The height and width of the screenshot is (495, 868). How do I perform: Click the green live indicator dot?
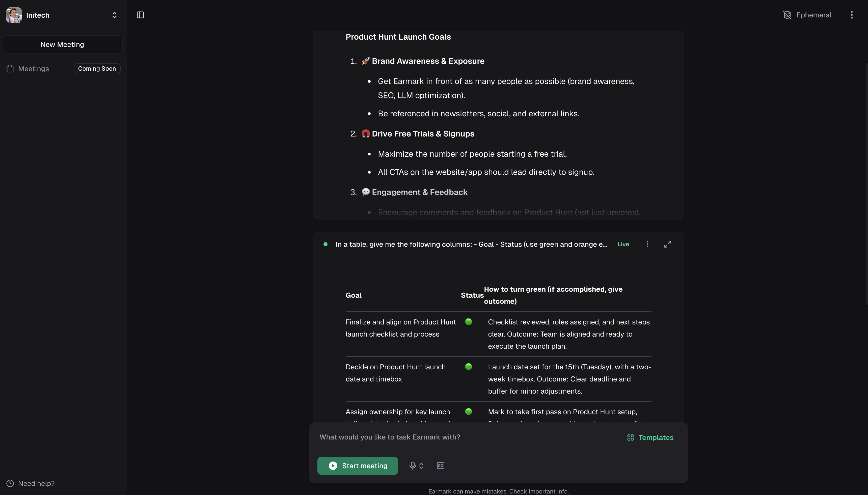(325, 244)
